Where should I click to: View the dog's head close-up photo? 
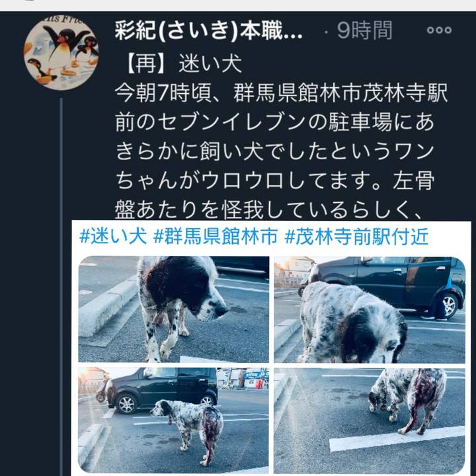coord(174,309)
